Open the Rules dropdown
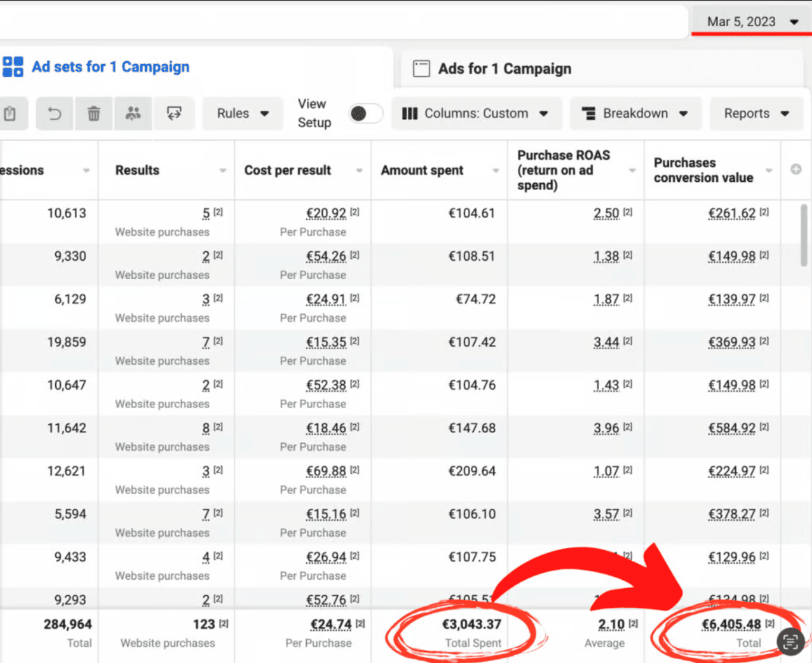 click(243, 113)
